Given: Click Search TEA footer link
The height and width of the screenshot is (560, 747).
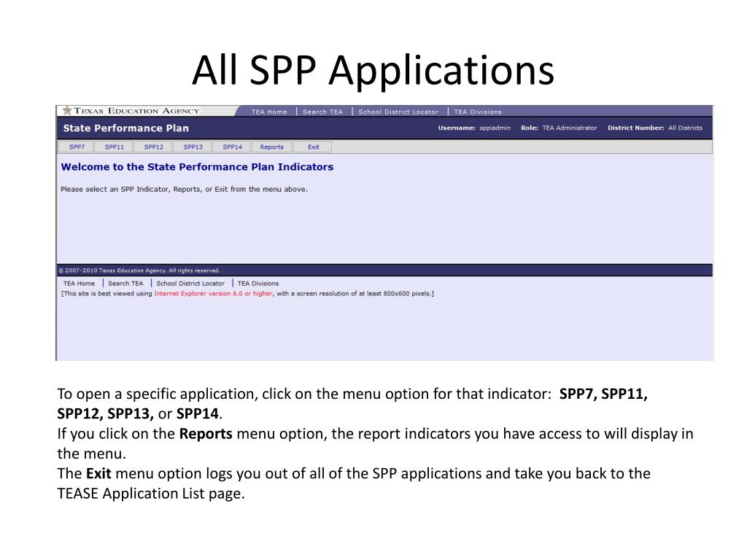Looking at the screenshot, I should click(125, 284).
